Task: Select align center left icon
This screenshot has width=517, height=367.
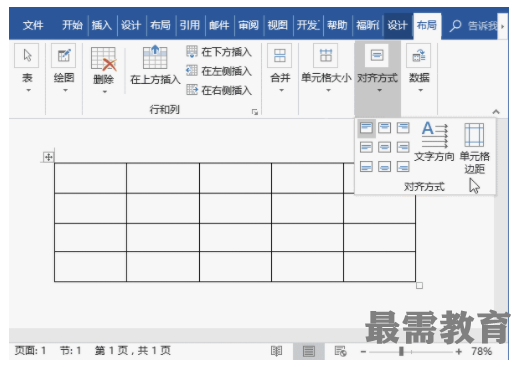Action: tap(366, 147)
